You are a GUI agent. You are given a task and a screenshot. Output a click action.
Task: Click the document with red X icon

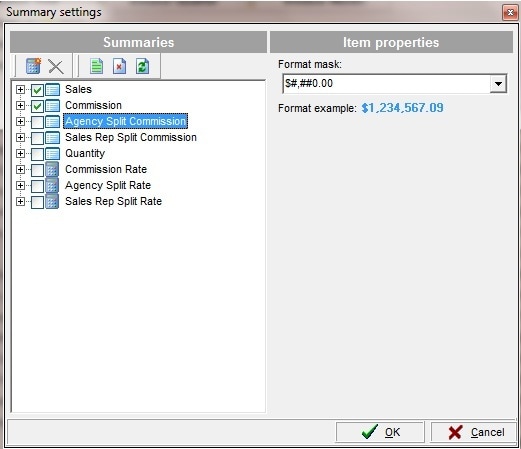(x=119, y=66)
